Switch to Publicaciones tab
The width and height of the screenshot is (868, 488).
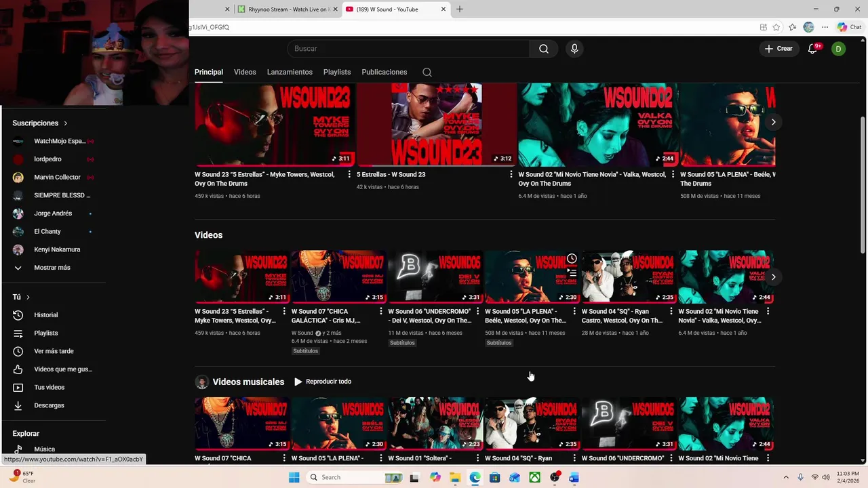[x=384, y=72]
